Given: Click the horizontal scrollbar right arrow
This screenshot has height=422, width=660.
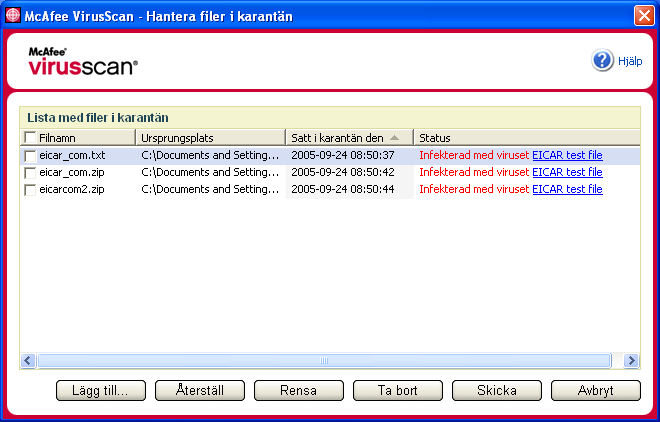Looking at the screenshot, I should click(x=631, y=360).
